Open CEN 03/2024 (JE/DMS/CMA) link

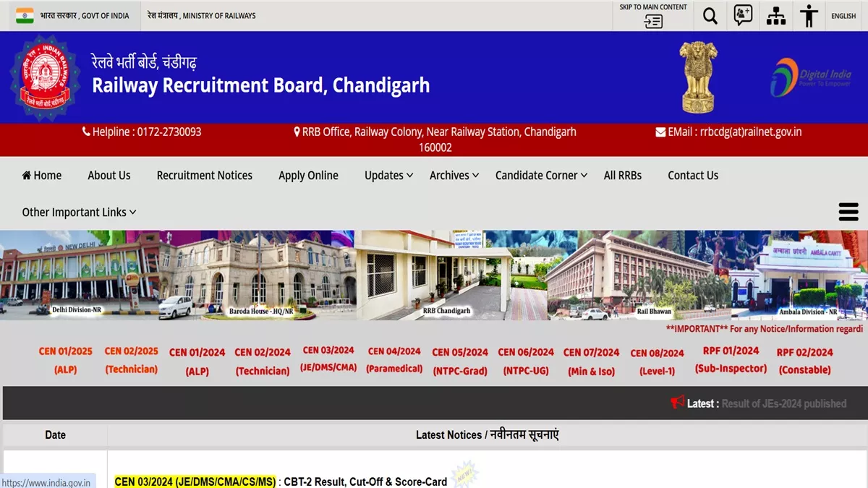click(x=328, y=359)
